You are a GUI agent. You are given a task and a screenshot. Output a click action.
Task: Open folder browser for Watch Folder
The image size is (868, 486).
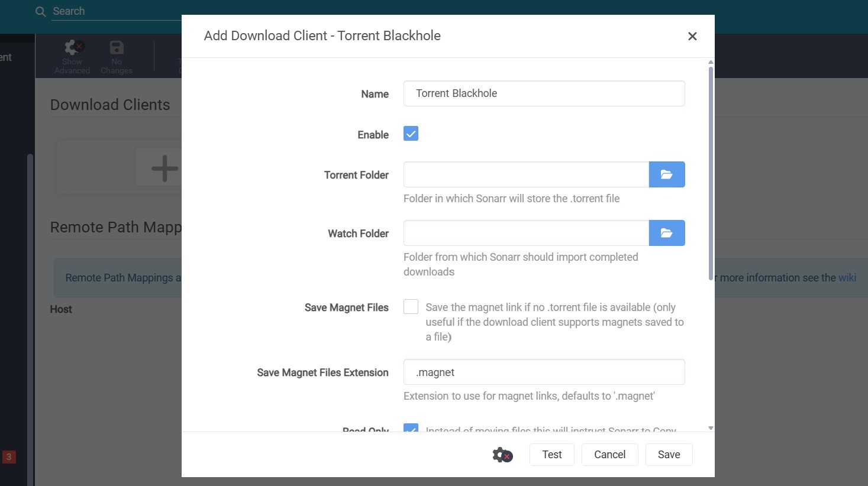pyautogui.click(x=667, y=233)
